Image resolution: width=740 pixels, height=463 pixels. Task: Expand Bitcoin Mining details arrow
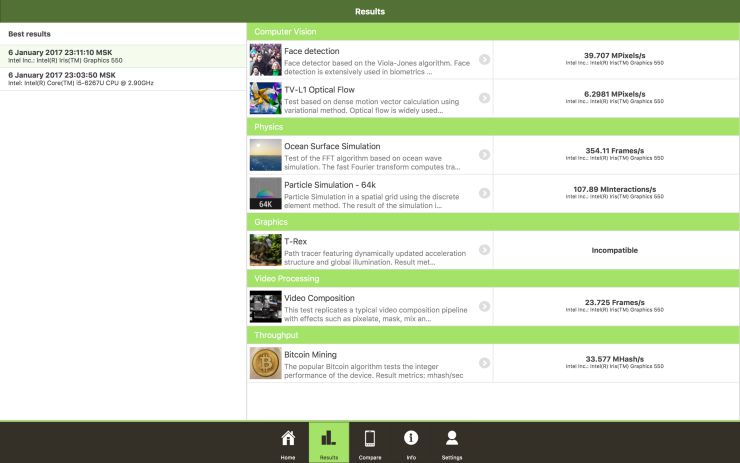pyautogui.click(x=484, y=363)
